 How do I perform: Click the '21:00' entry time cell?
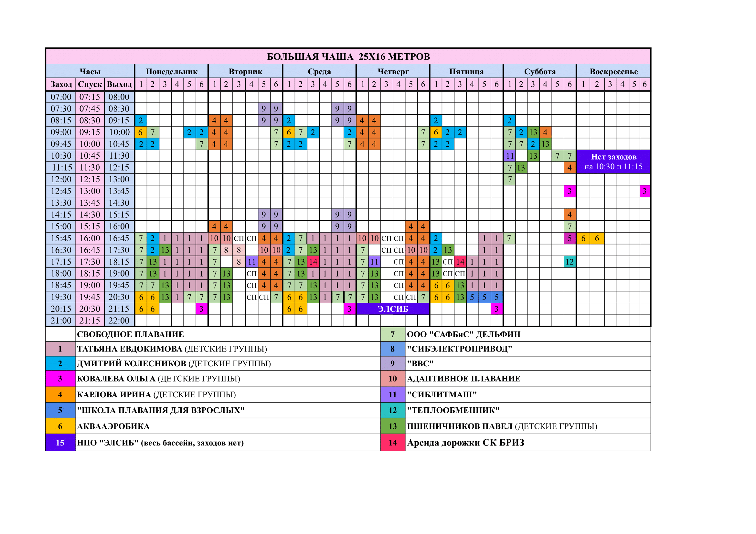(61, 320)
